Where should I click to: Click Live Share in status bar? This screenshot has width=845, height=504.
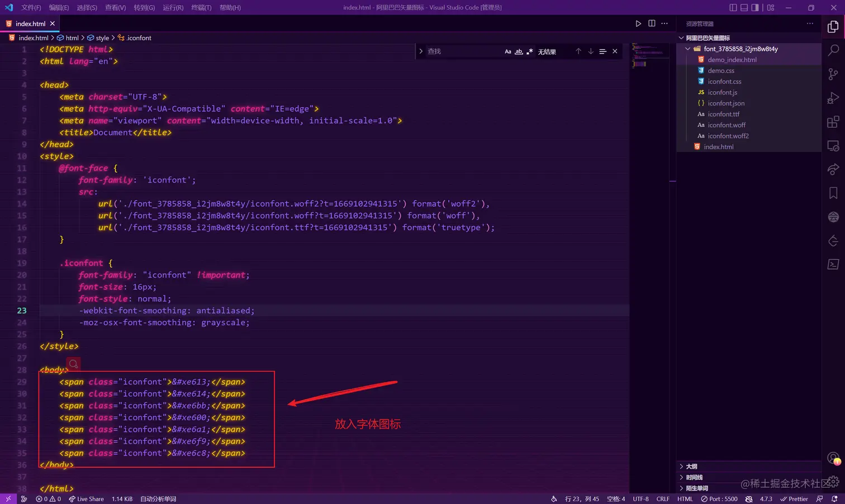click(x=86, y=499)
